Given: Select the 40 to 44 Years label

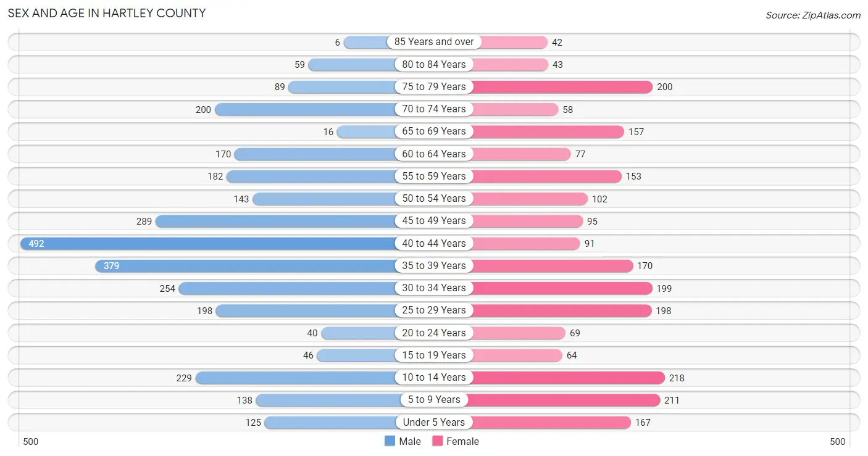Looking at the screenshot, I should coord(434,243).
